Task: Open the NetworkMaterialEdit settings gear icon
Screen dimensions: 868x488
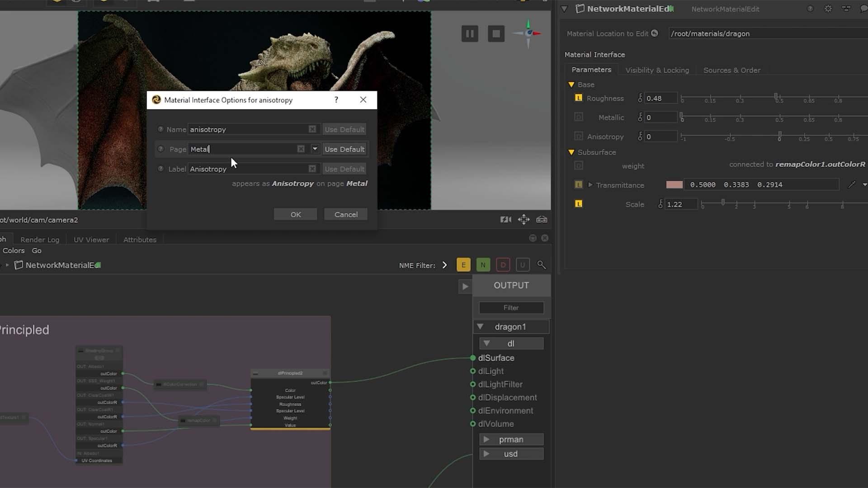Action: (828, 9)
